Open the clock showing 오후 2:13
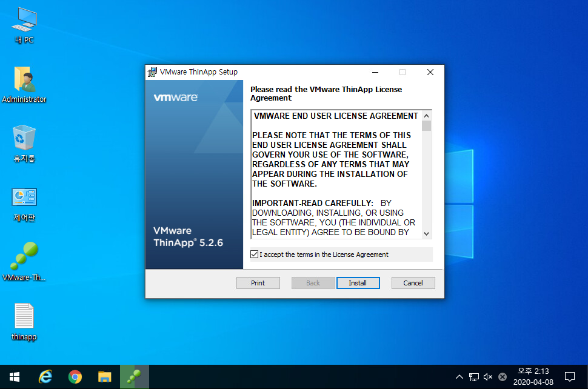588x389 pixels. pyautogui.click(x=533, y=377)
